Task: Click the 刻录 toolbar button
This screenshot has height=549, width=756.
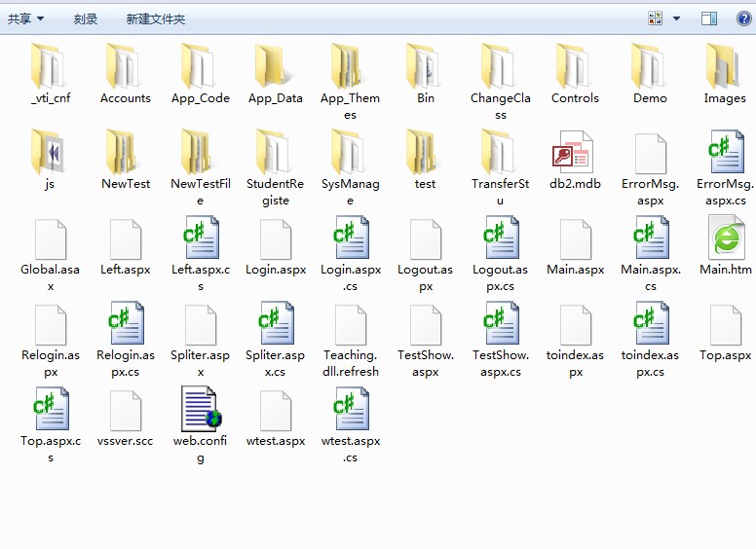Action: (86, 18)
